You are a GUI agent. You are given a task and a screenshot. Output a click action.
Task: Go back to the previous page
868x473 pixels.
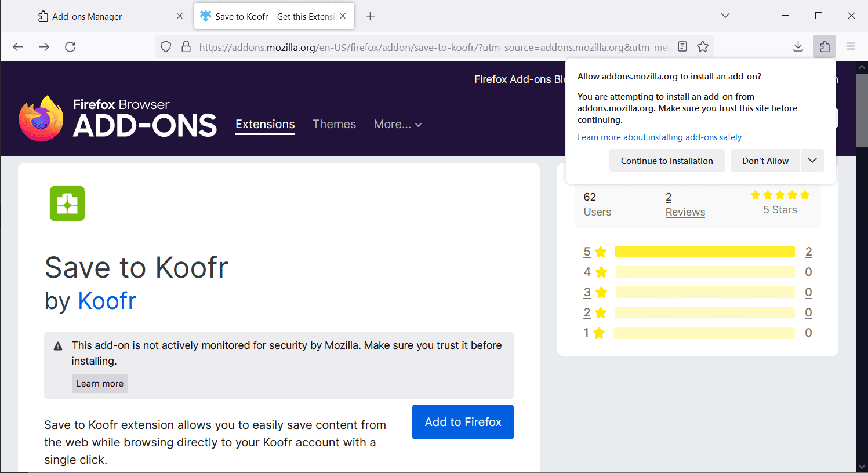pyautogui.click(x=18, y=47)
